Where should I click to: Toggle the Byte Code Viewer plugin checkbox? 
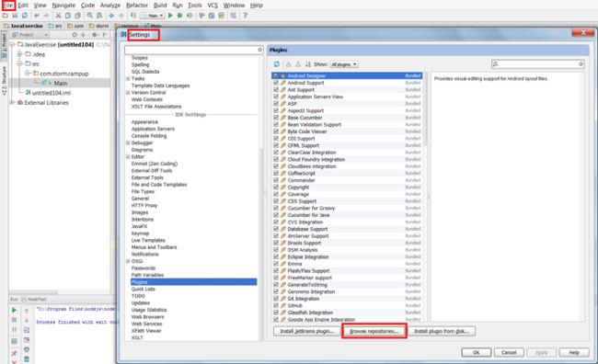click(276, 131)
